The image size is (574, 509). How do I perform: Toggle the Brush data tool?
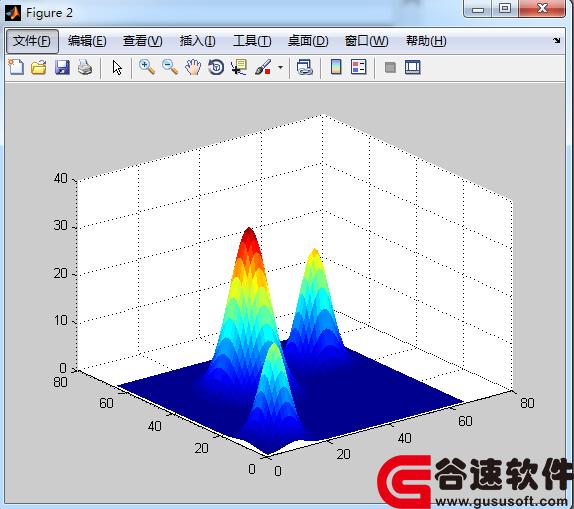pyautogui.click(x=262, y=67)
